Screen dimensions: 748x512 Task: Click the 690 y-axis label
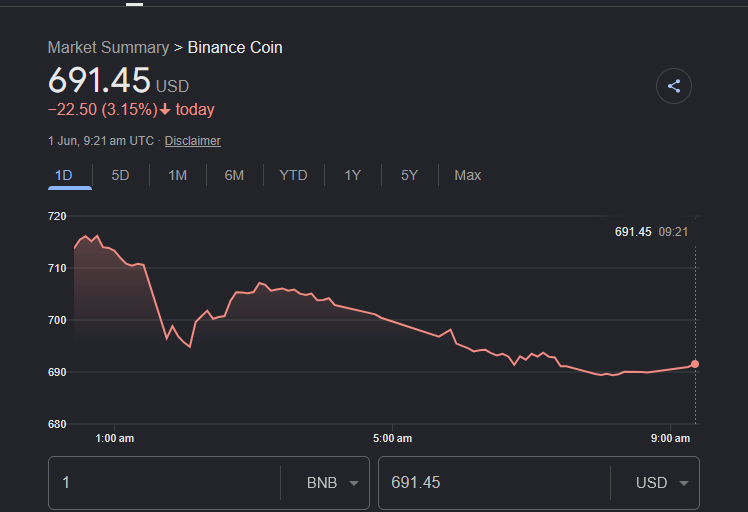pyautogui.click(x=57, y=372)
